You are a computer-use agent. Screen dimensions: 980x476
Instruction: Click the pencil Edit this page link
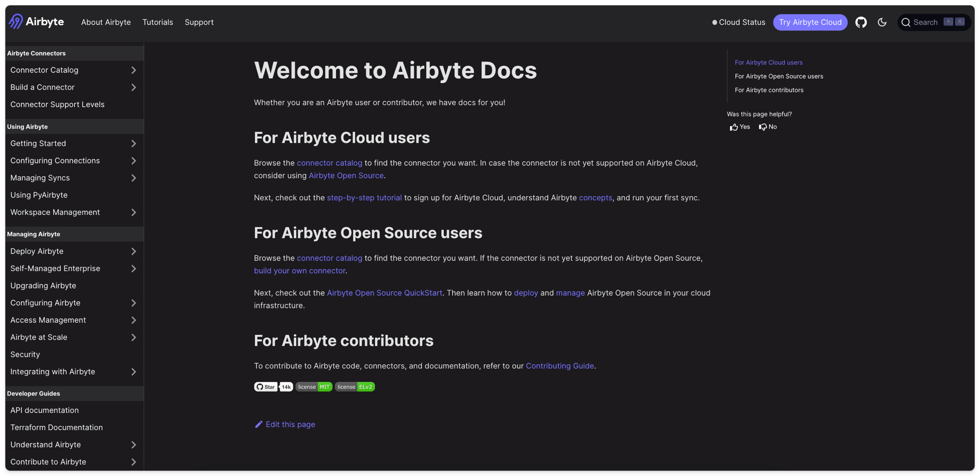[285, 424]
